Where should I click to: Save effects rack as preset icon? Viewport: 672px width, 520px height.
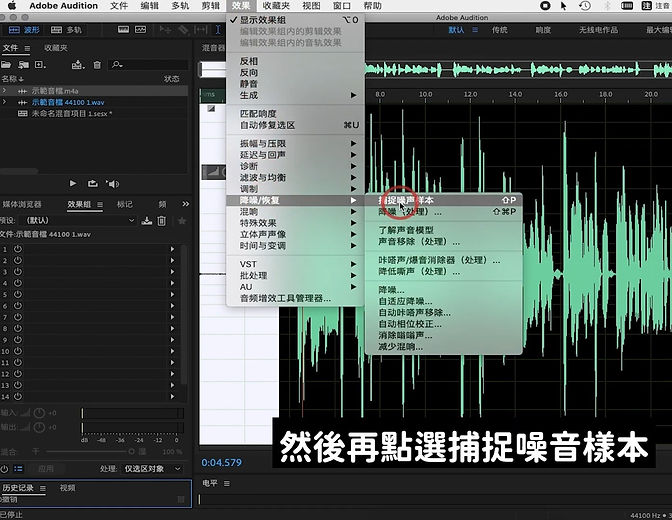point(147,221)
